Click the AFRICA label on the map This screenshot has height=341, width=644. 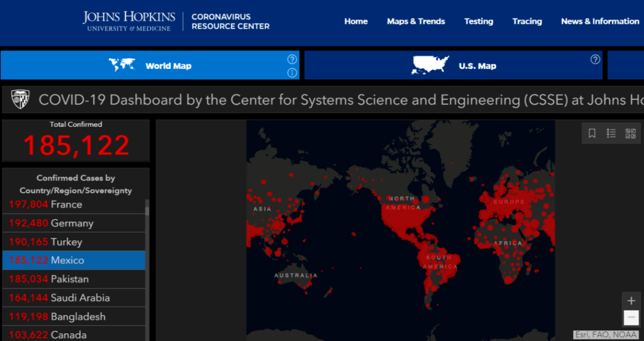click(508, 243)
